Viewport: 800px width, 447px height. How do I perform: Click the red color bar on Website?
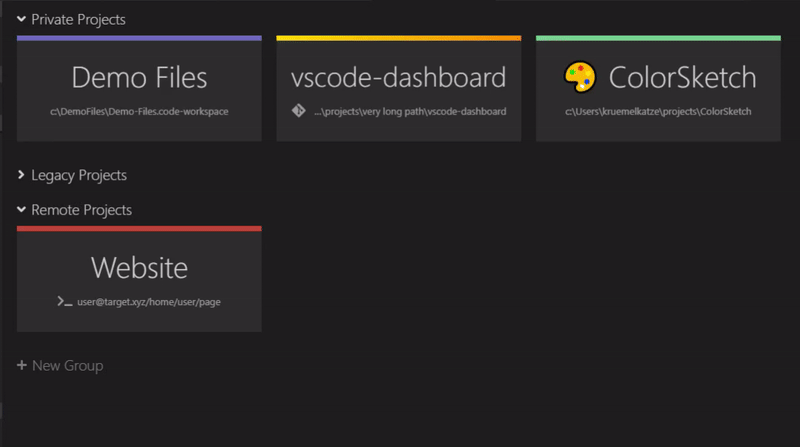[139, 228]
